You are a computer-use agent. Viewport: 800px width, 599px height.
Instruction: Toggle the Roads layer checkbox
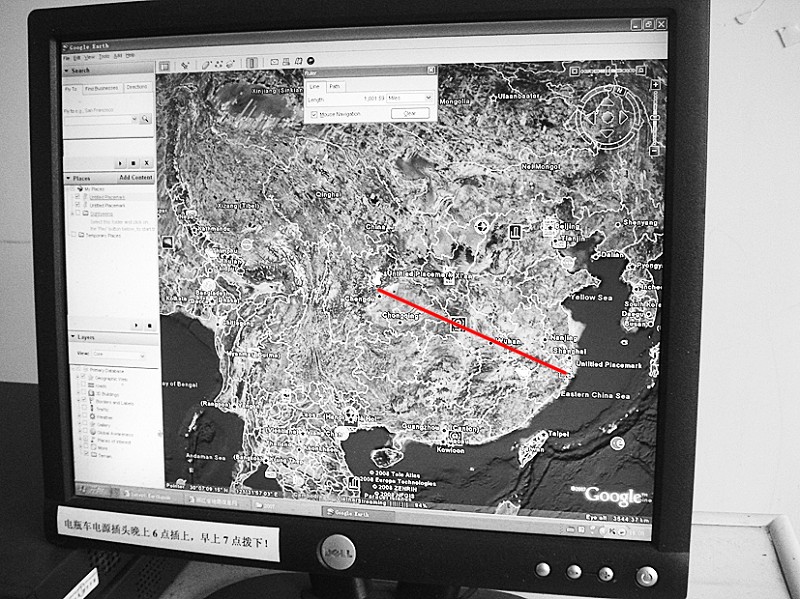tap(83, 384)
